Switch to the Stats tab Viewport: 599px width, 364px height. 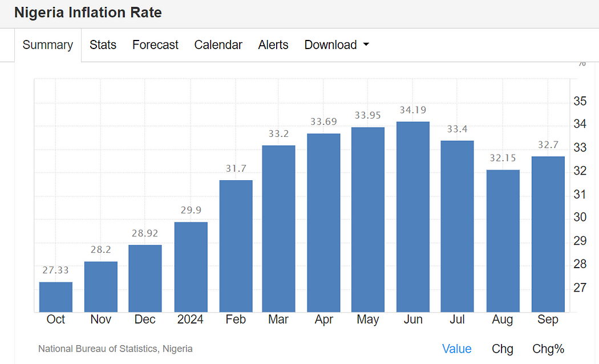[103, 45]
